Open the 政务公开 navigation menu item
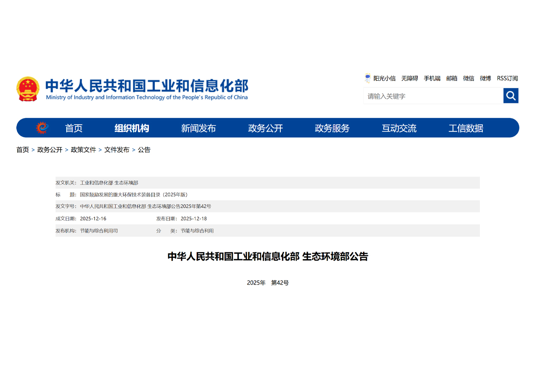 (265, 128)
